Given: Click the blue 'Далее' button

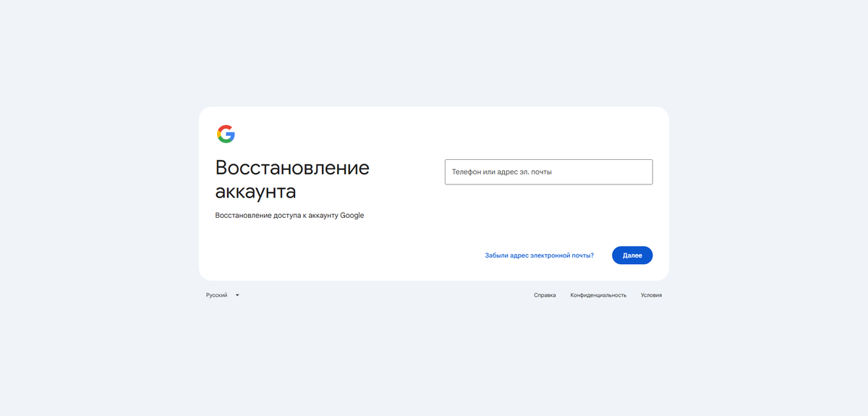Looking at the screenshot, I should coord(632,255).
